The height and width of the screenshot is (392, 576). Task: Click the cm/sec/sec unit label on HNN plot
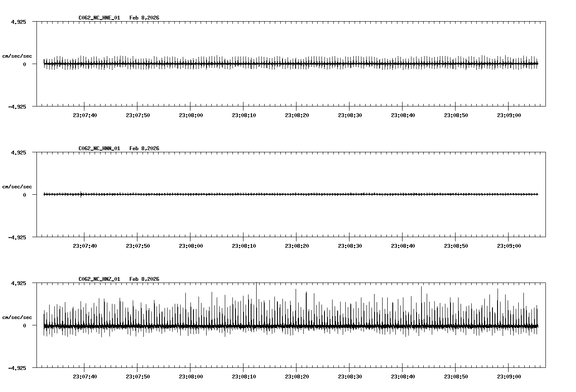pos(17,186)
